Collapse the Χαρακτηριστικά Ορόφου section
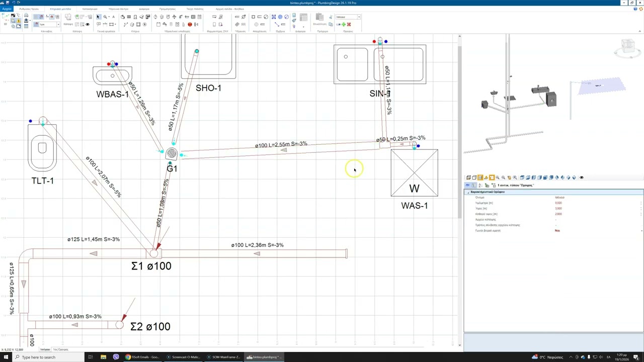 point(468,192)
